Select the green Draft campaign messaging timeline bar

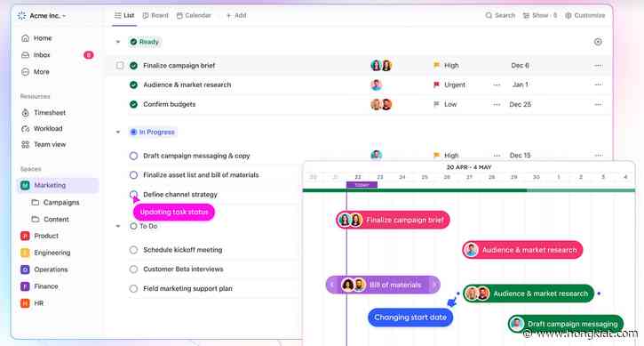566,324
